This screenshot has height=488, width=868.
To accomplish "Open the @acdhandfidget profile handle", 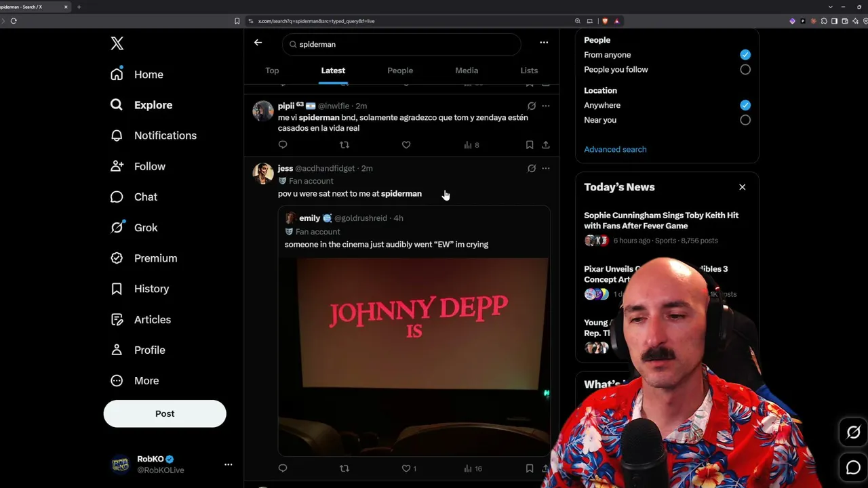I will [x=325, y=168].
